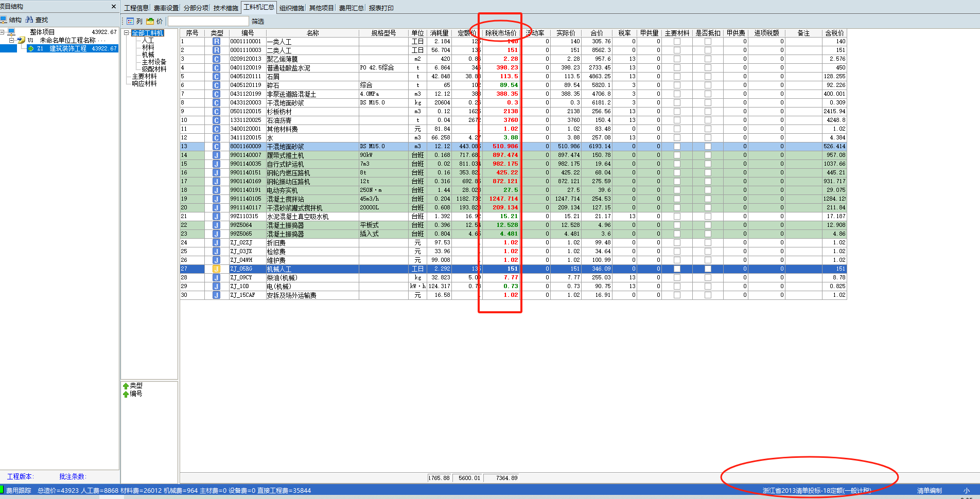980x499 pixels.
Task: Close the 项目结构 panel
Action: [x=114, y=7]
